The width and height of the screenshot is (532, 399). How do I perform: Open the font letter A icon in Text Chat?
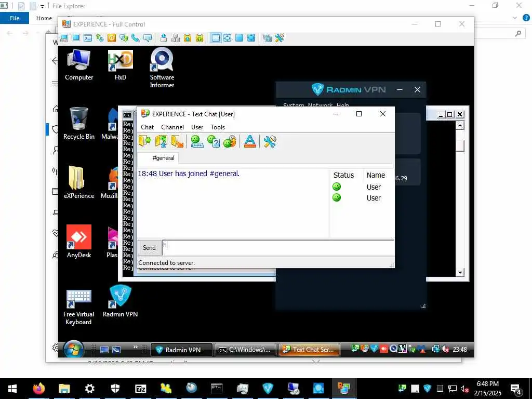(x=250, y=141)
